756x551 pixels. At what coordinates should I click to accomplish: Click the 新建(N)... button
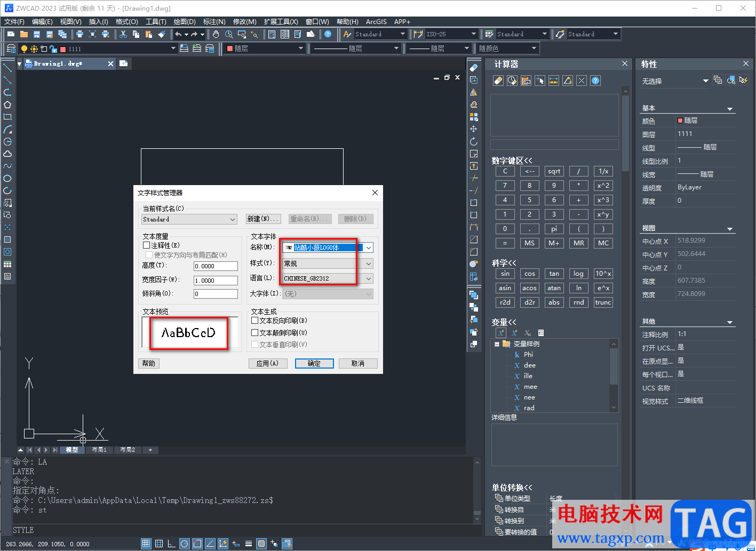click(x=264, y=219)
